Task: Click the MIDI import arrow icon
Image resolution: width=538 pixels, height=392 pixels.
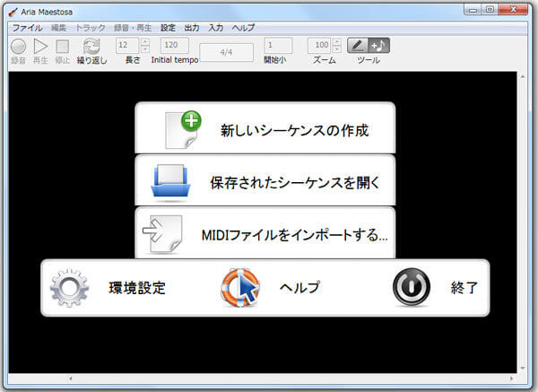Action: [162, 234]
